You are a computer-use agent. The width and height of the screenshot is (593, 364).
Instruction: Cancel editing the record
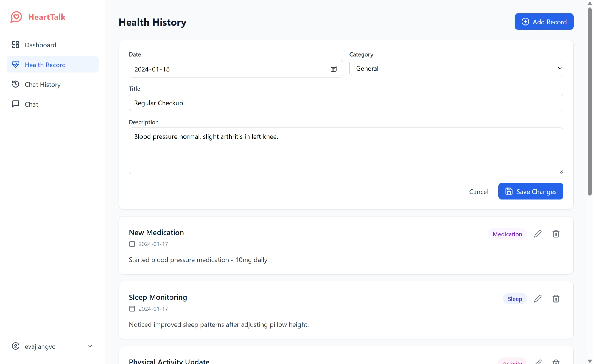(x=479, y=192)
